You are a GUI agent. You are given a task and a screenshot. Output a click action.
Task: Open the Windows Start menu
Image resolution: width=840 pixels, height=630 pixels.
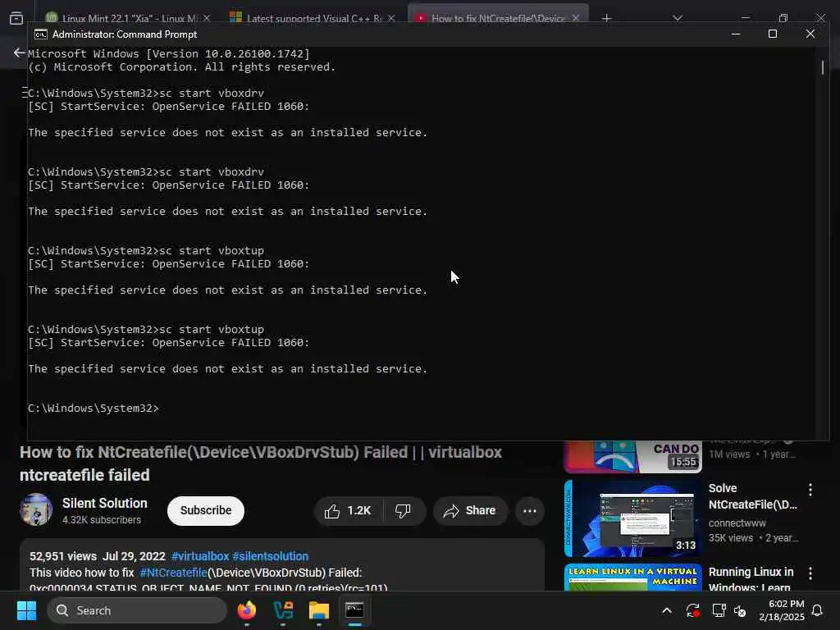click(x=26, y=610)
